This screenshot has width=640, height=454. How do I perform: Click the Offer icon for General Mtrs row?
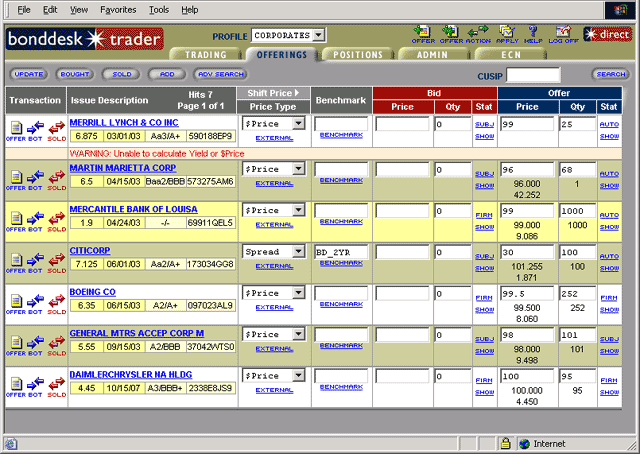point(16,345)
